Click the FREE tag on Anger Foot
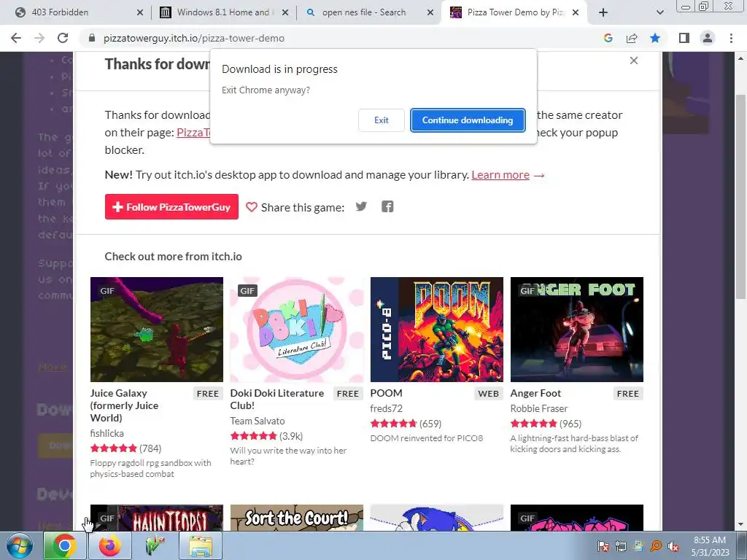Image resolution: width=747 pixels, height=560 pixels. [628, 393]
